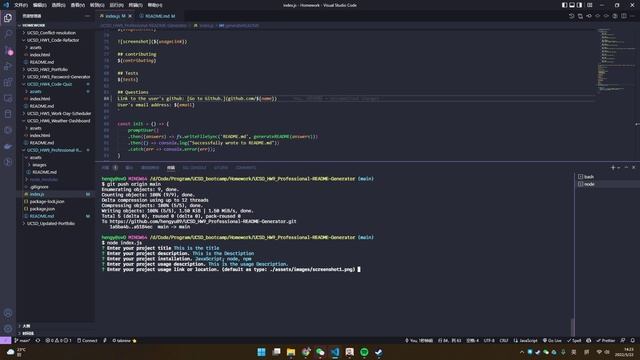Open the View (查看) menu
Viewport: 640px width, 360px height.
point(78,5)
